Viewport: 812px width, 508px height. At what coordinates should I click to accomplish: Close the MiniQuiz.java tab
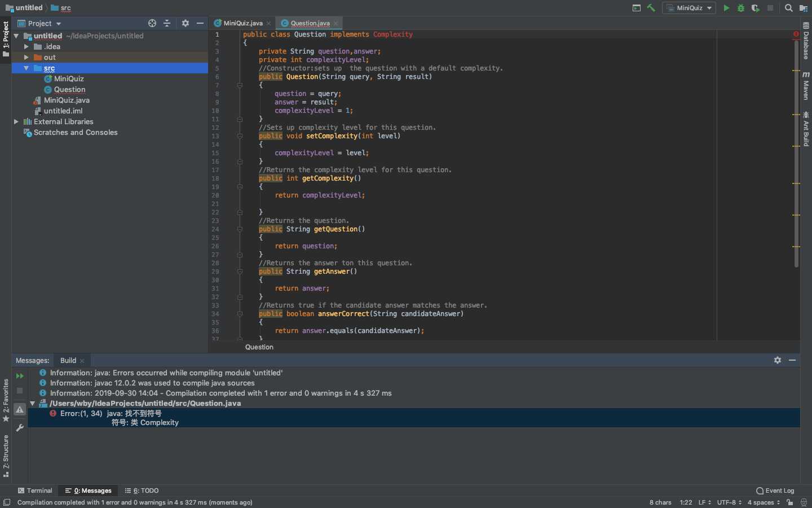point(269,24)
